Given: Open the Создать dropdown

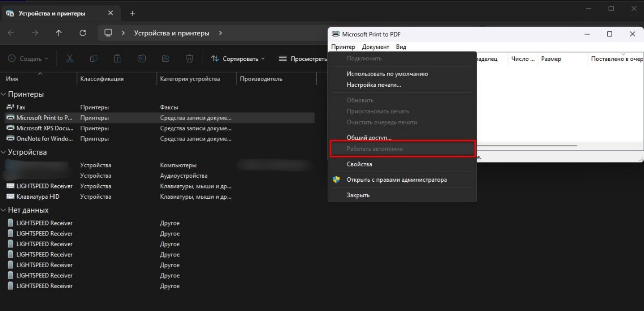Looking at the screenshot, I should coord(28,59).
